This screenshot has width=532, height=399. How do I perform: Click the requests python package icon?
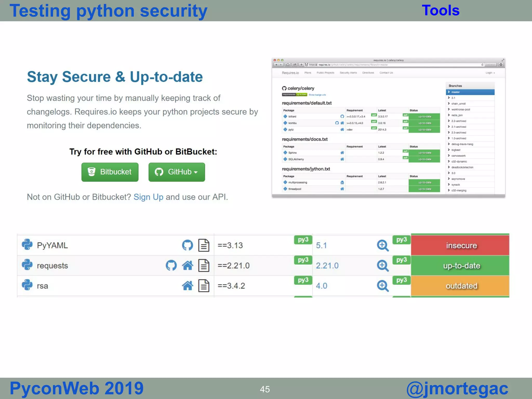[x=27, y=265]
